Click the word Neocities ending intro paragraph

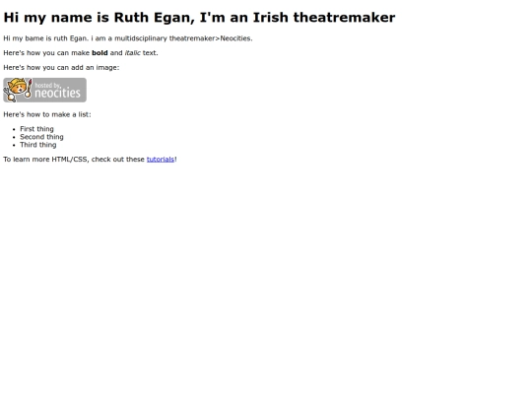(235, 38)
